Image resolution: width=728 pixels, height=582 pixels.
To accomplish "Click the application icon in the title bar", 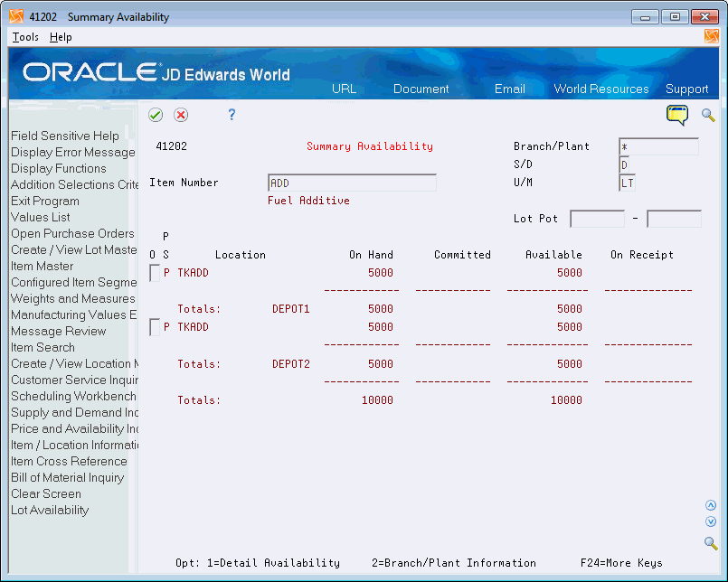I will coord(16,16).
